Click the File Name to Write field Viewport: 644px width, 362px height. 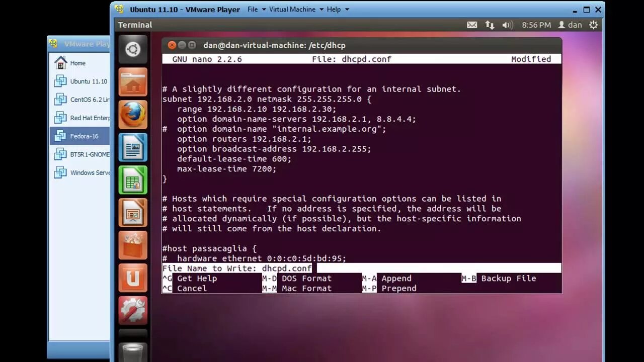point(361,268)
